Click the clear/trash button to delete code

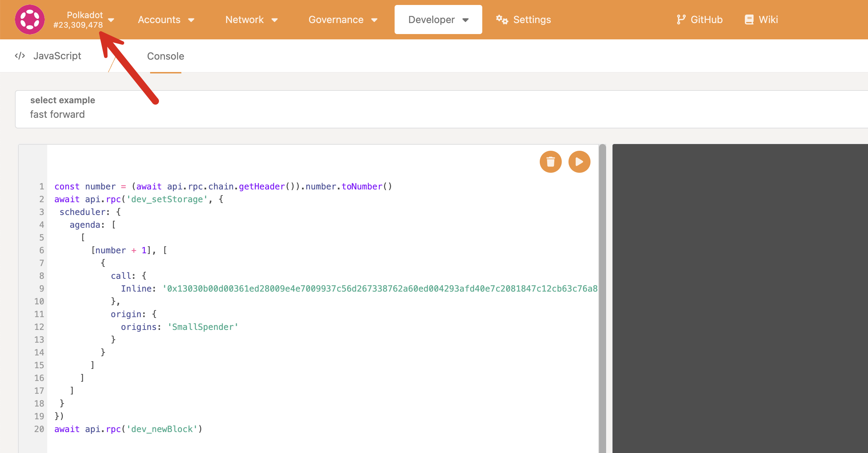[x=550, y=162]
